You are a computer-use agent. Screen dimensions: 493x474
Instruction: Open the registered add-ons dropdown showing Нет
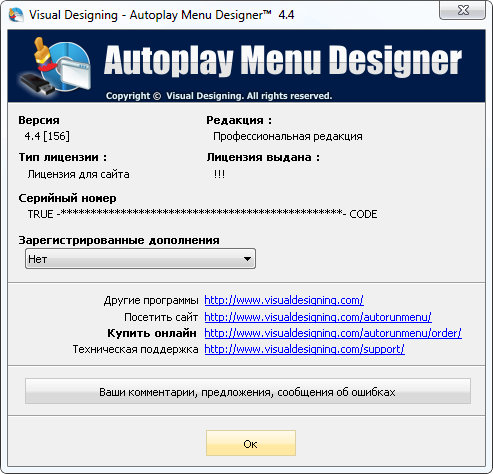[140, 259]
